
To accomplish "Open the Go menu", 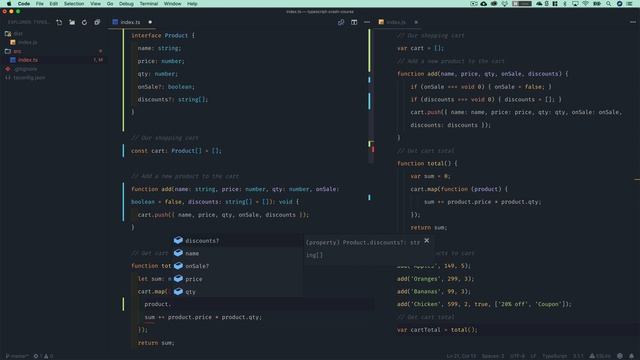I will (x=110, y=4).
